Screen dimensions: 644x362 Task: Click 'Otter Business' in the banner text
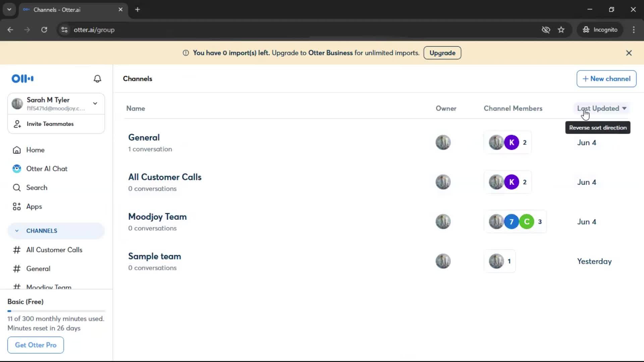click(330, 53)
